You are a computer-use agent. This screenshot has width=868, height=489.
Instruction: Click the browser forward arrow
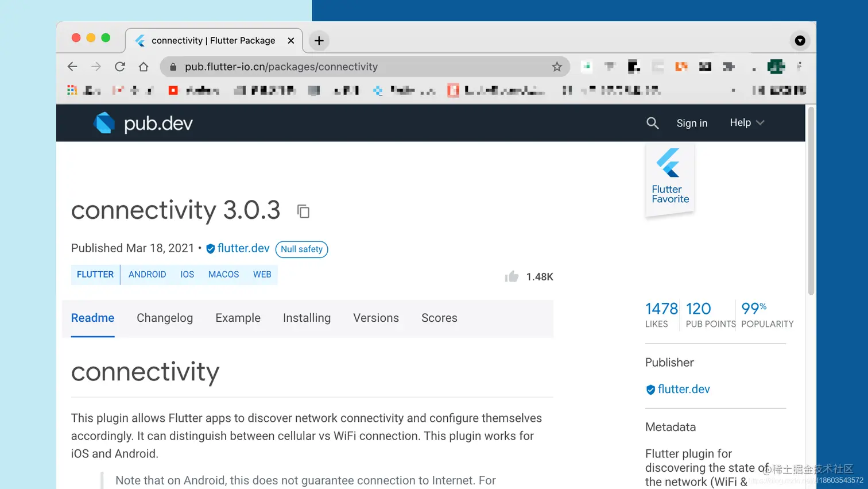click(x=96, y=67)
